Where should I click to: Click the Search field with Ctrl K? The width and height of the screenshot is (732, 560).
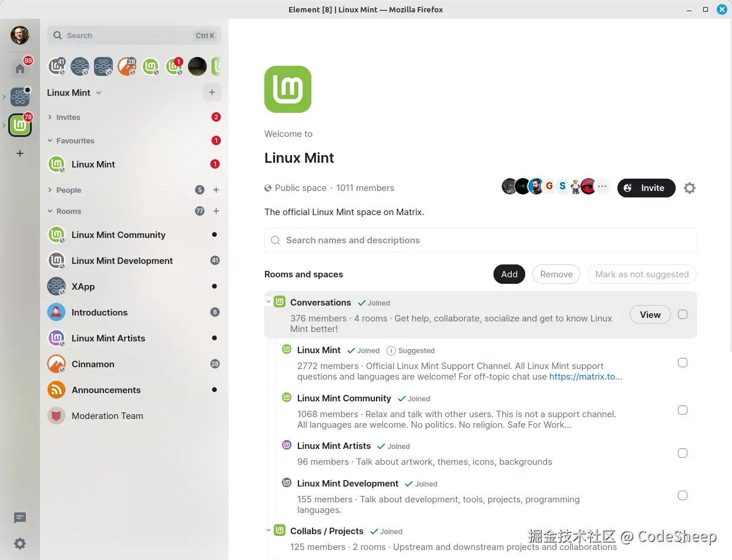(x=134, y=35)
